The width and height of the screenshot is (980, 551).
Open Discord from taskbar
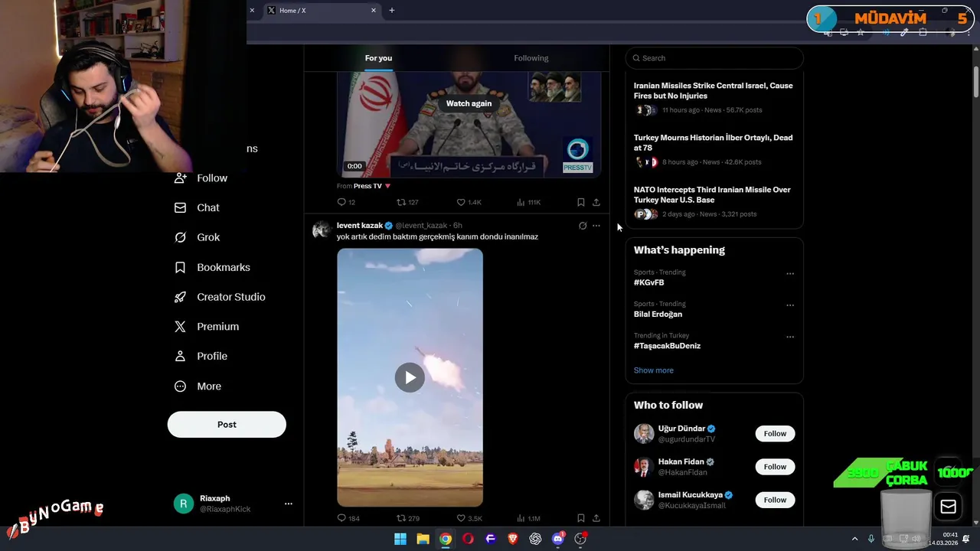point(558,539)
